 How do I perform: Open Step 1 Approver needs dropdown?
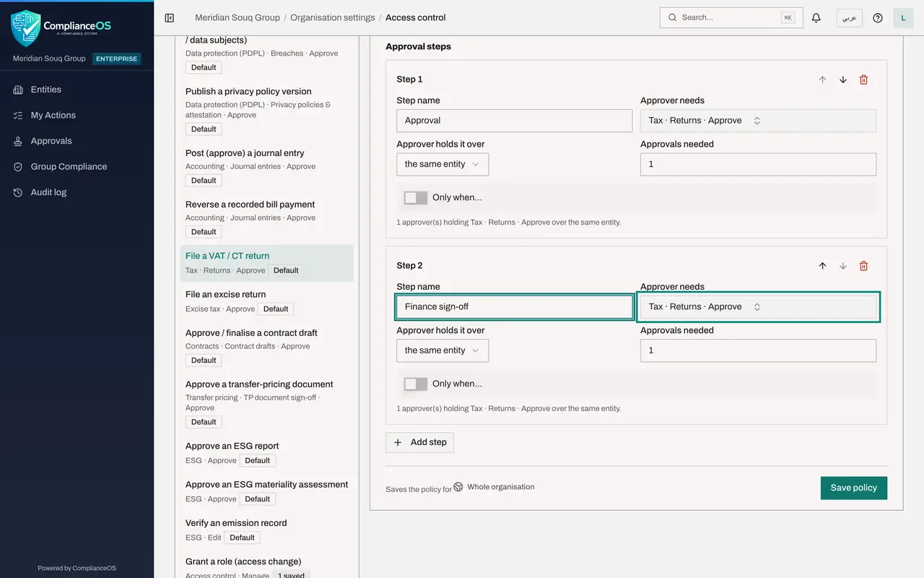click(x=758, y=121)
